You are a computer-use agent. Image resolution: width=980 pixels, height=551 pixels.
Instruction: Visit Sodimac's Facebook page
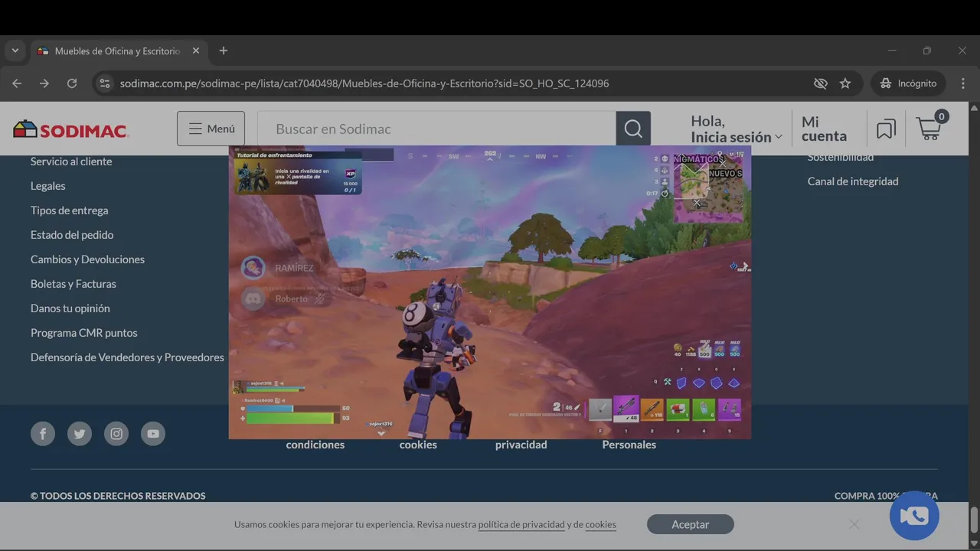pyautogui.click(x=43, y=434)
